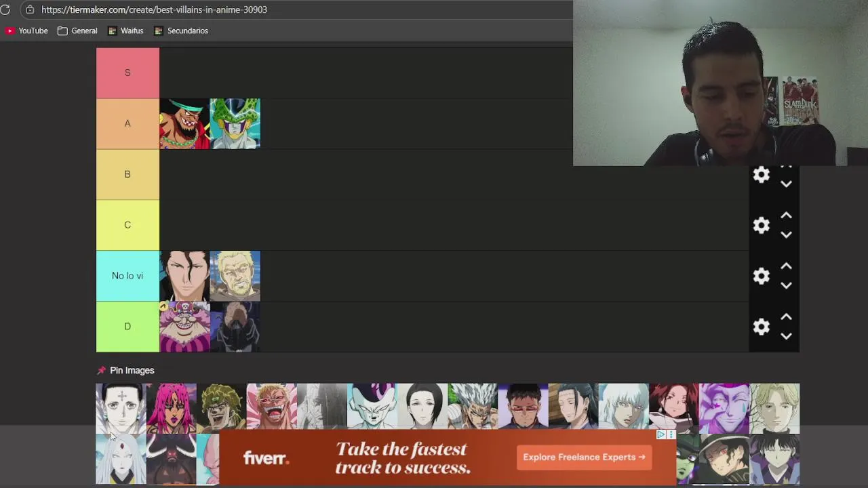868x488 pixels.
Task: Move No lo vi row down
Action: click(x=786, y=285)
